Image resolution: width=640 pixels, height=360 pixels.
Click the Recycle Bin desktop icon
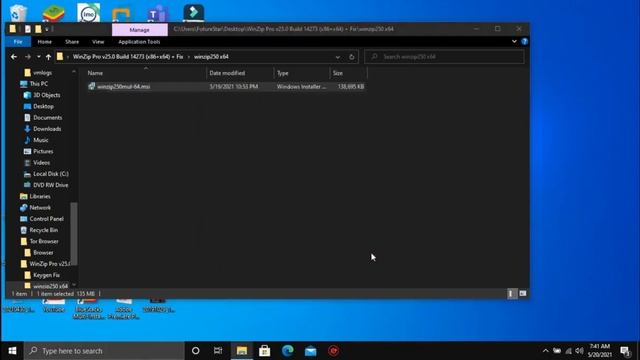[18, 12]
